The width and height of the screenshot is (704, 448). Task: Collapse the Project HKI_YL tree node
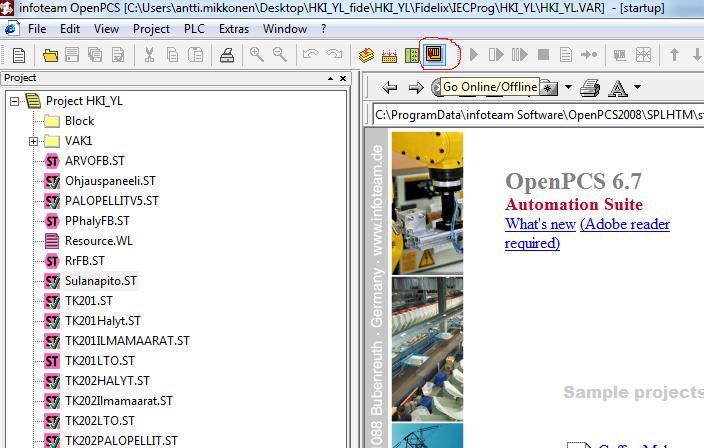click(x=14, y=101)
